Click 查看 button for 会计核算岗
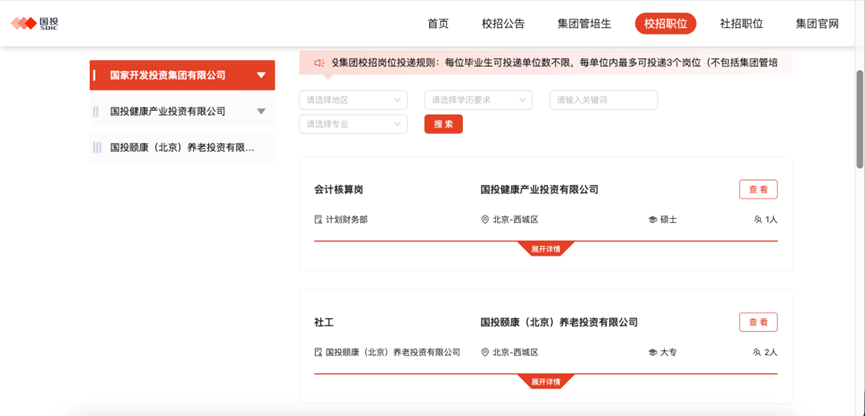Image resolution: width=865 pixels, height=416 pixels. [x=758, y=189]
